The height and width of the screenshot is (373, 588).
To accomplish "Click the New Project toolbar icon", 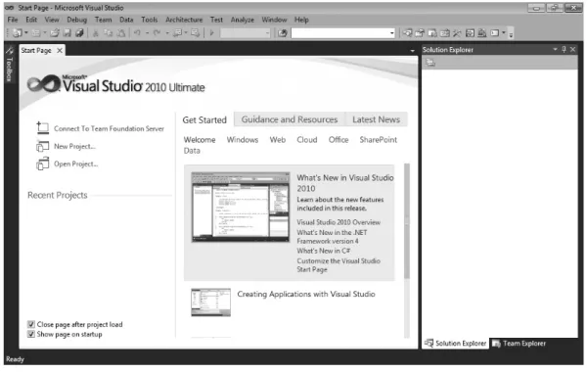I will pos(17,33).
